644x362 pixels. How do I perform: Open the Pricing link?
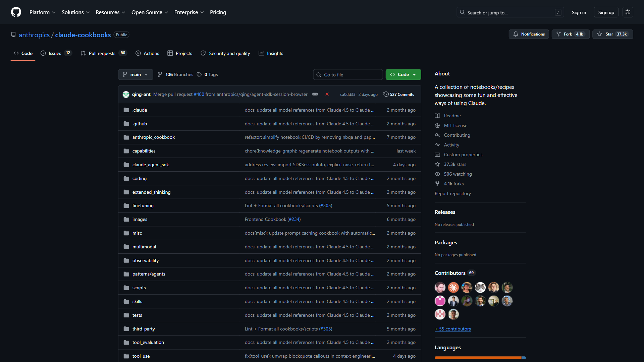tap(218, 12)
